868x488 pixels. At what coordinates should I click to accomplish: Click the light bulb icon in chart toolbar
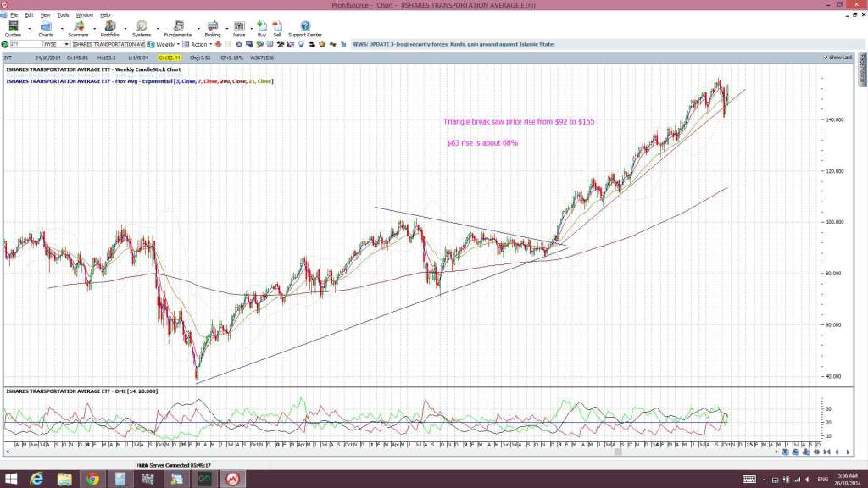[x=301, y=44]
